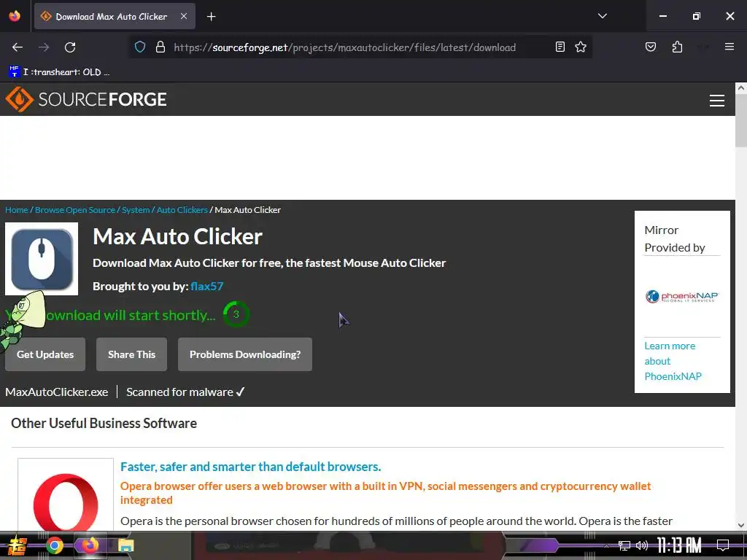This screenshot has width=747, height=560.
Task: Launch Google Chrome from the taskbar
Action: coord(54,545)
